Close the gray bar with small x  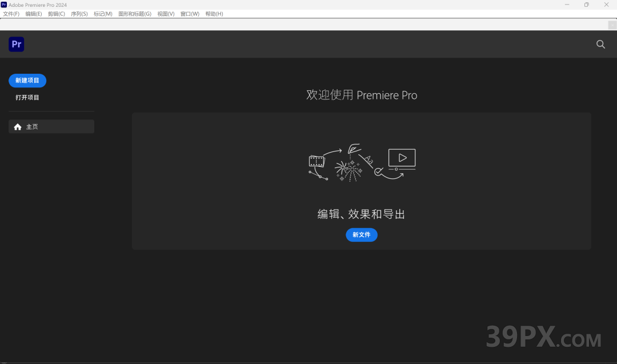pyautogui.click(x=612, y=25)
